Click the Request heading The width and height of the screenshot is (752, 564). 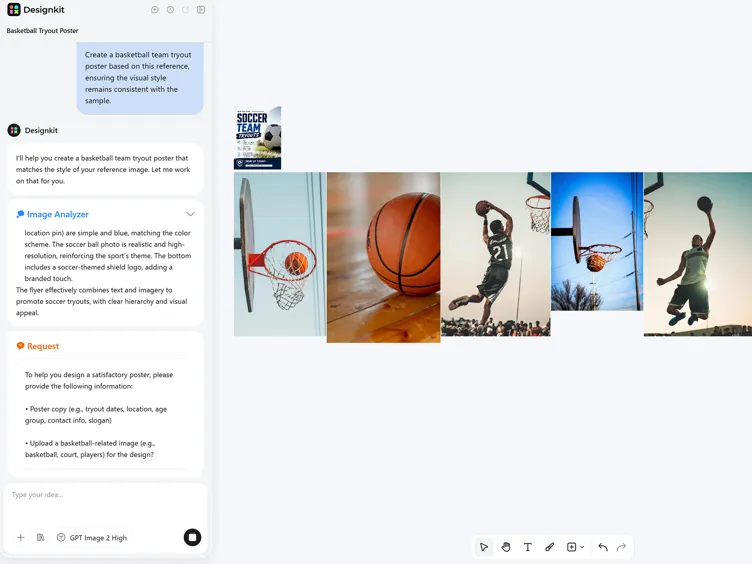tap(43, 346)
